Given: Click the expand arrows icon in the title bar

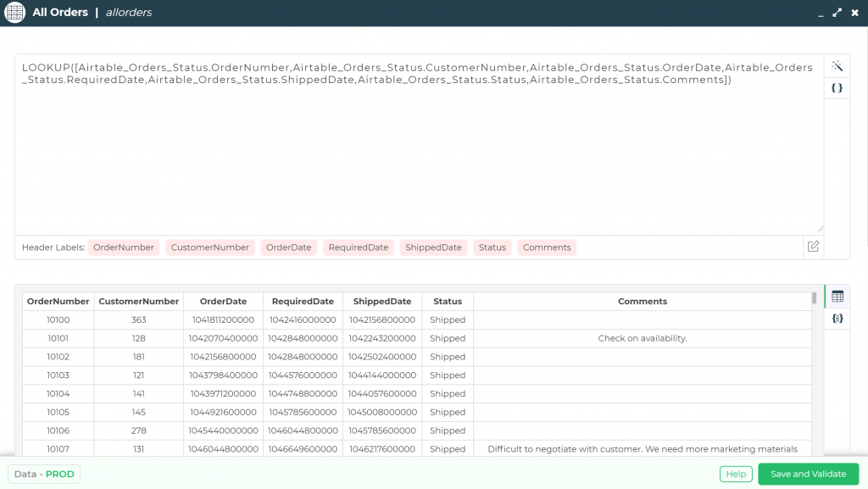Looking at the screenshot, I should (x=837, y=13).
